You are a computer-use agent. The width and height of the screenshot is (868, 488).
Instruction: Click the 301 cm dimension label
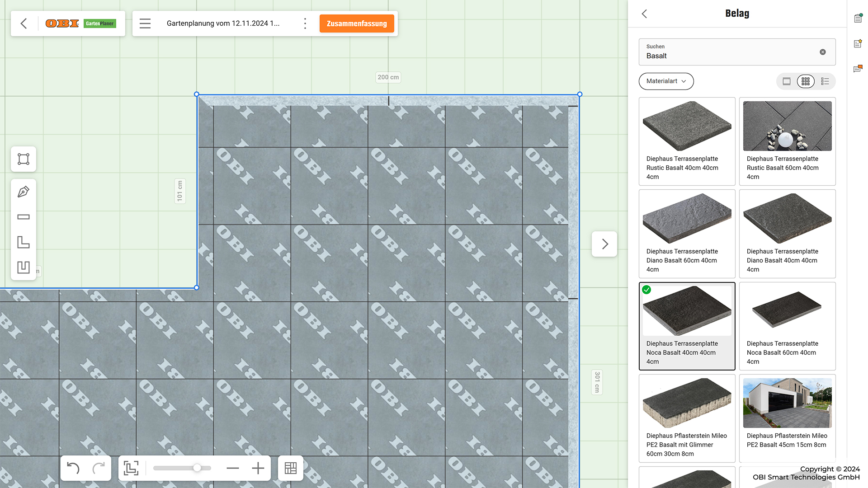point(597,382)
